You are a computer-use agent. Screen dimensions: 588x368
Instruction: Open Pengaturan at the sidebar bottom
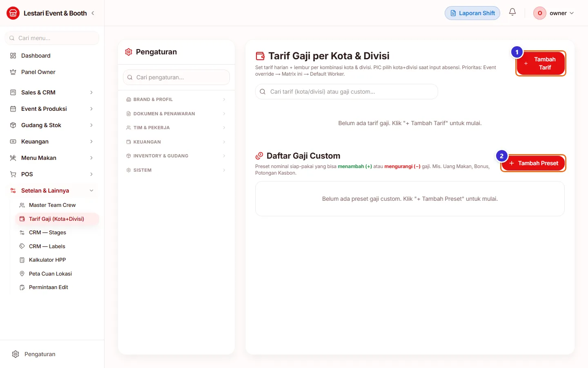coord(52,354)
